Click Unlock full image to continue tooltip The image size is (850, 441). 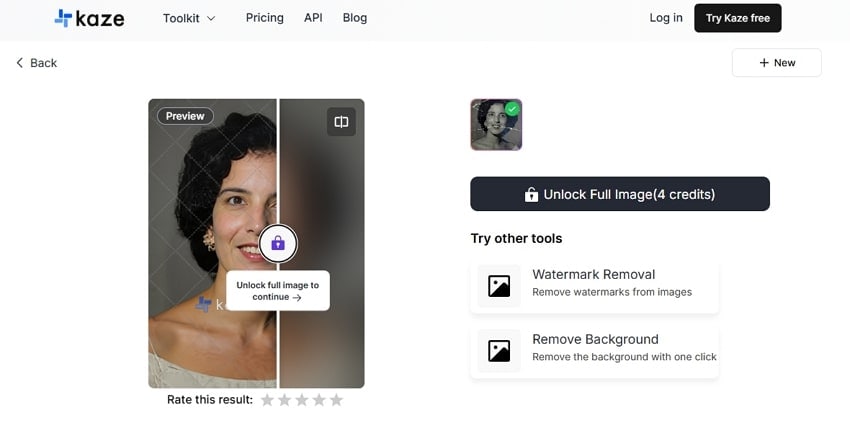(x=278, y=291)
